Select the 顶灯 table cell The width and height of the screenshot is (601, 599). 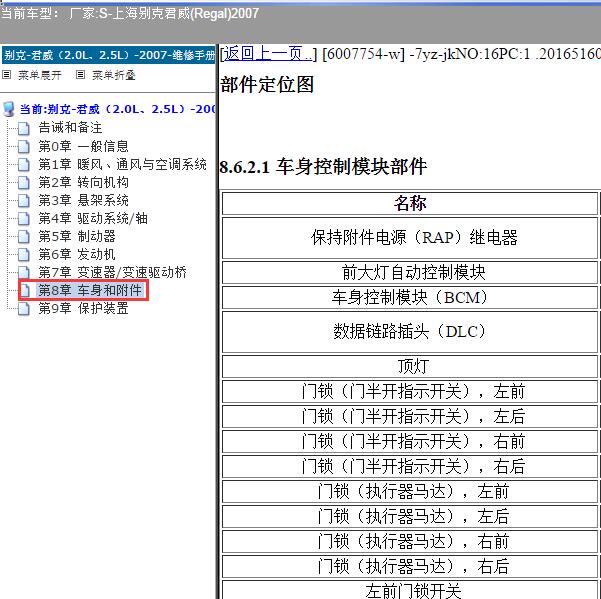click(410, 366)
